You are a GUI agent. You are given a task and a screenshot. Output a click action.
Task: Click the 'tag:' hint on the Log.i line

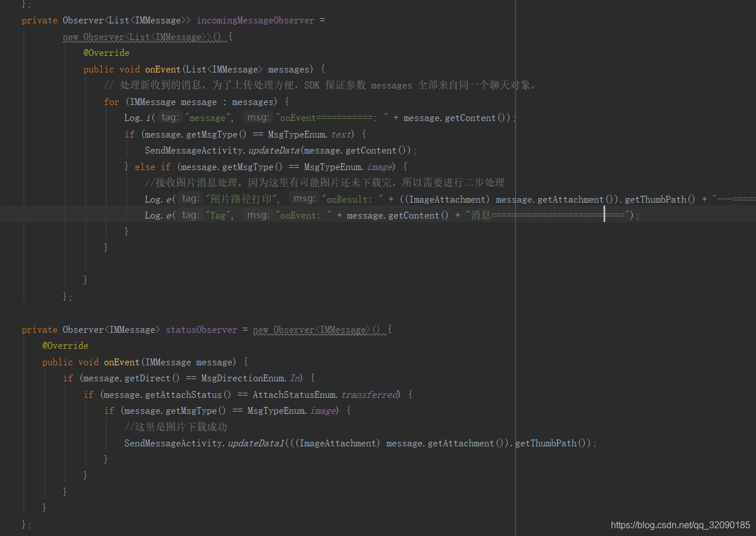point(170,118)
